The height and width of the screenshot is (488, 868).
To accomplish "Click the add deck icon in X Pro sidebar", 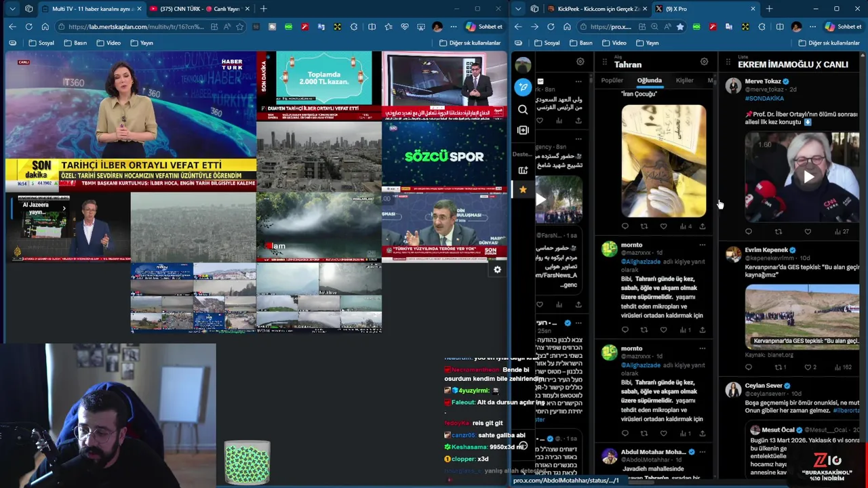I will click(523, 170).
